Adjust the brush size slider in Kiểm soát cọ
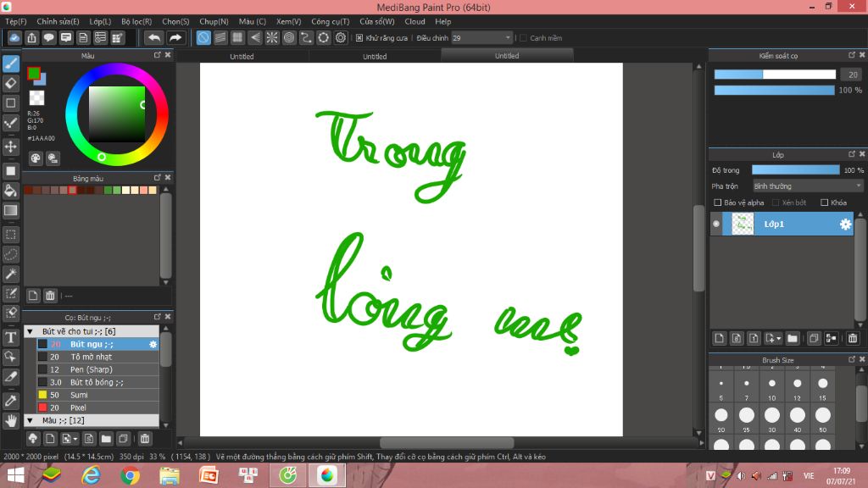Viewport: 868px width, 488px height. [775, 75]
